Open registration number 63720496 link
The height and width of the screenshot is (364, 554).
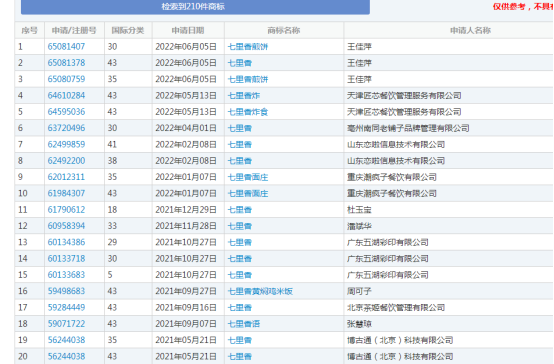tap(66, 128)
